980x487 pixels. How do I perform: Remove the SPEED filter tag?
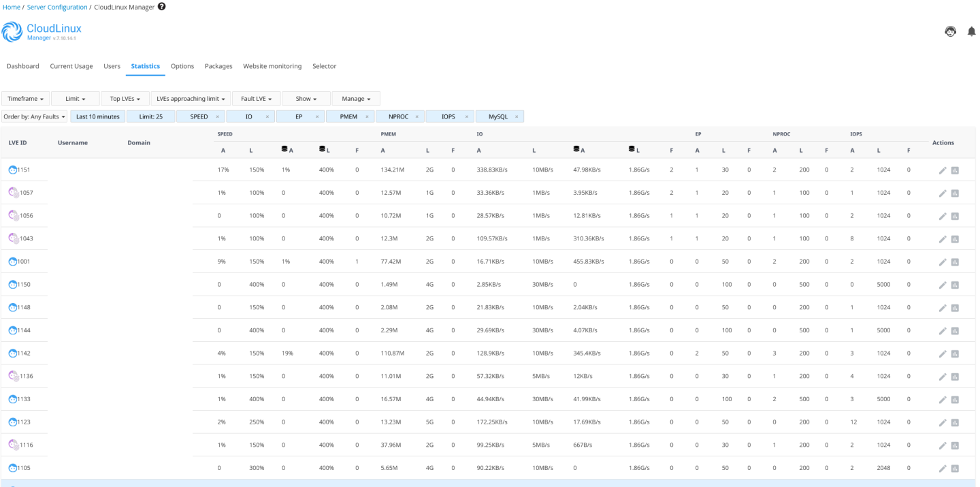(x=217, y=116)
